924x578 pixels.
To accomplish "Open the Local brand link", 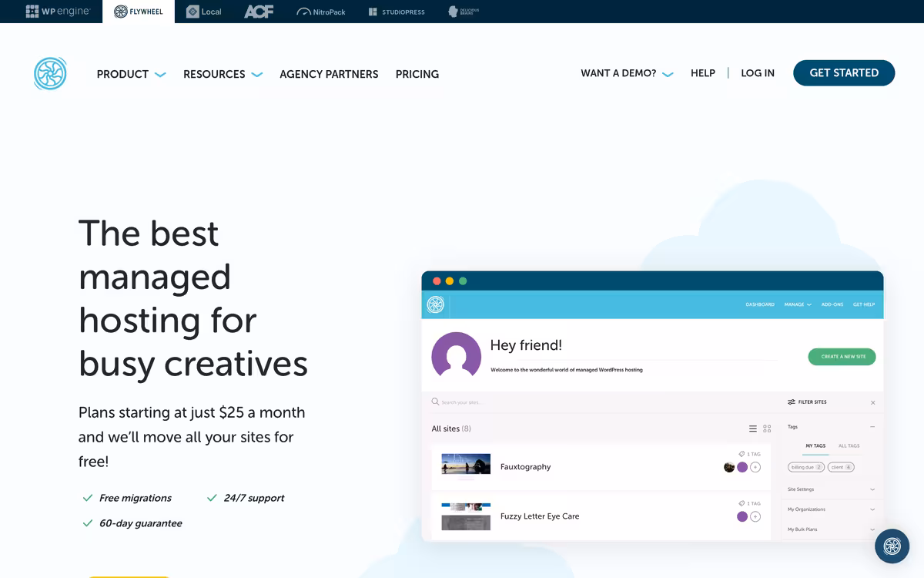I will click(204, 12).
